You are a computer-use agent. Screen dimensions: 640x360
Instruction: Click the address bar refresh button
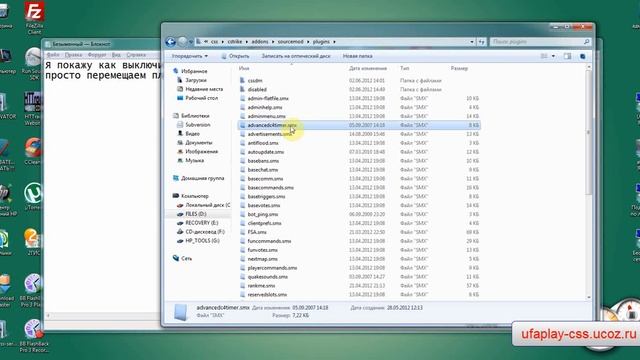click(482, 42)
